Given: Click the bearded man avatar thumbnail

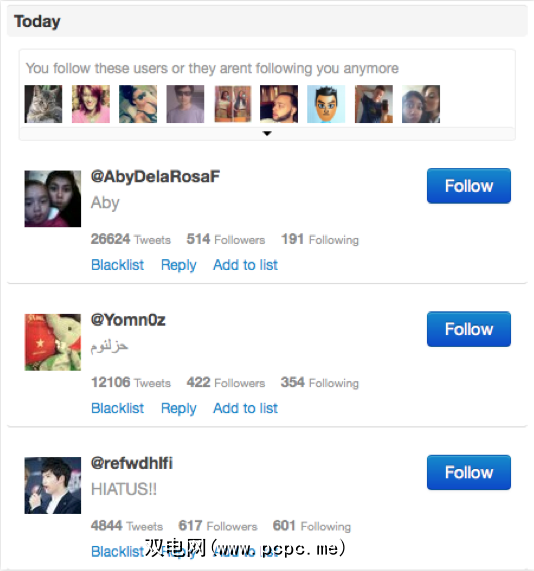Looking at the screenshot, I should [x=279, y=104].
